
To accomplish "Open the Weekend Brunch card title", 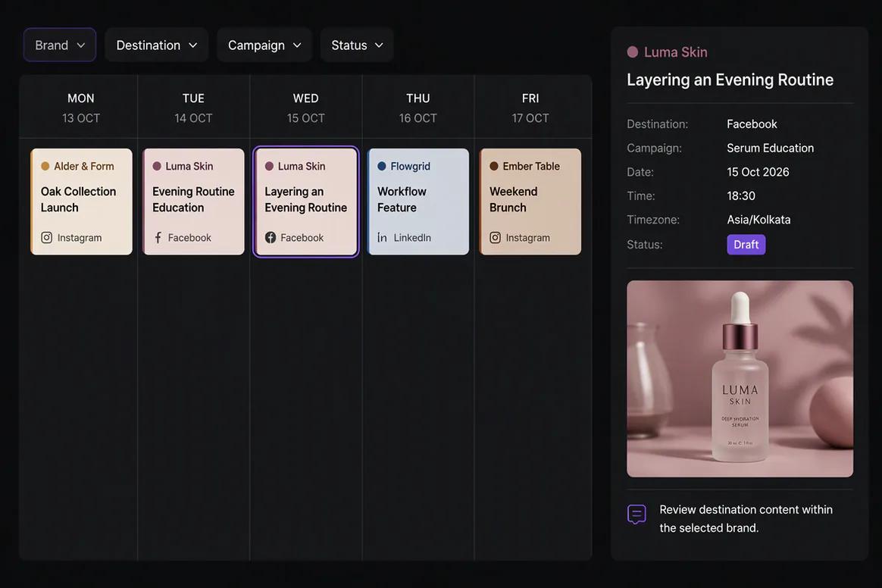I will click(513, 199).
